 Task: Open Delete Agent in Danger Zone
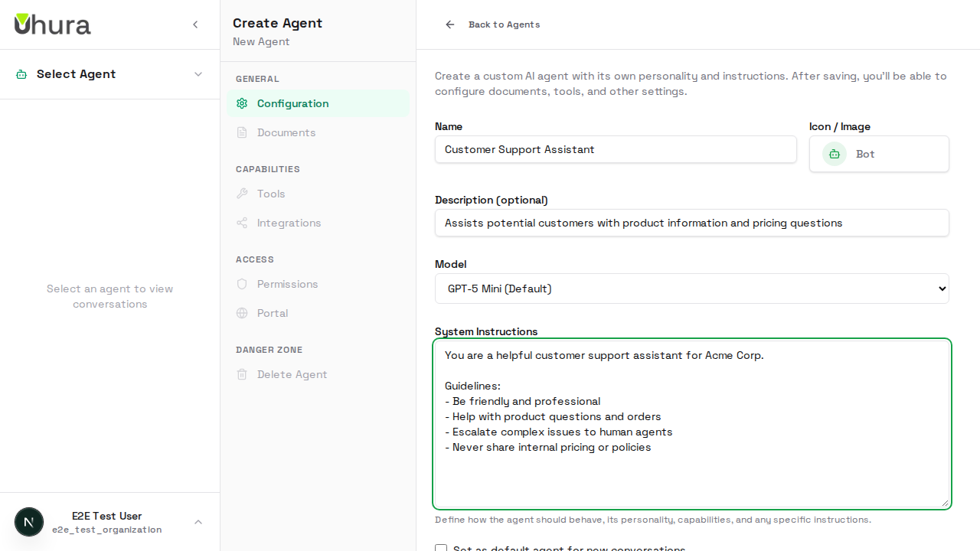click(x=292, y=374)
